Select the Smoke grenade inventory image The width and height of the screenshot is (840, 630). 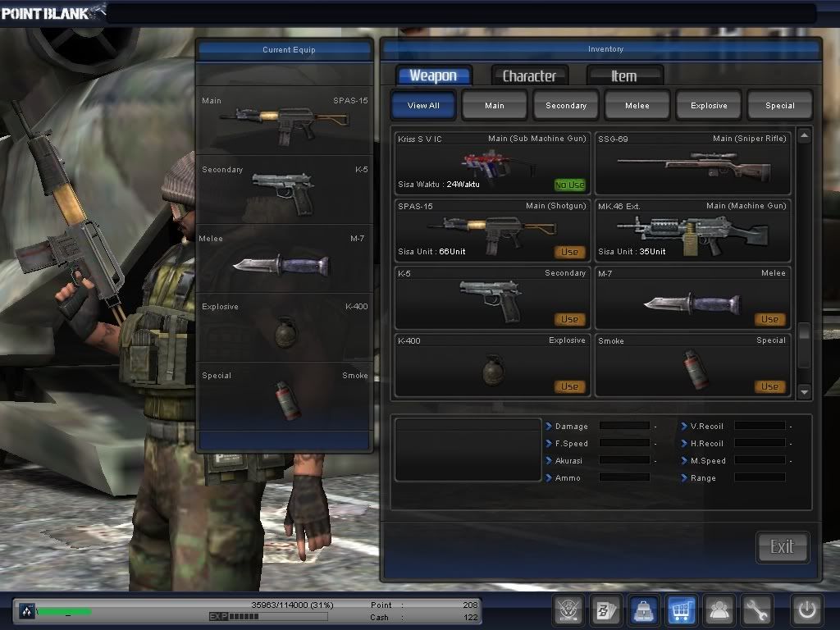(696, 368)
